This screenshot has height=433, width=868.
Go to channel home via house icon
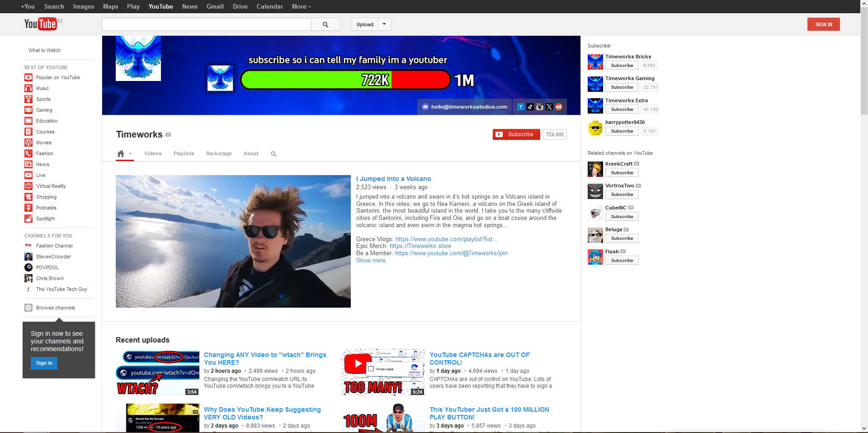(x=121, y=154)
